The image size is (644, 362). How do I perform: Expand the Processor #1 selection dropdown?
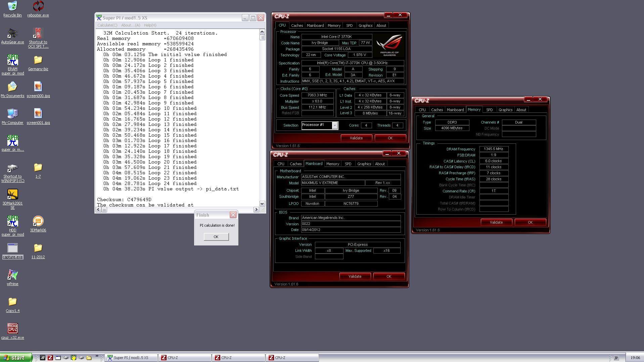[x=334, y=125]
